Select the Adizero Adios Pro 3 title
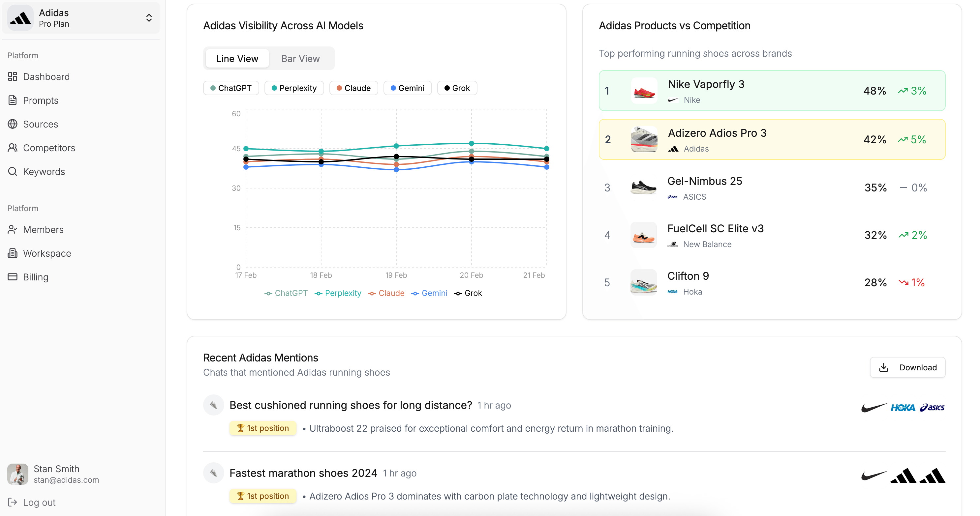 tap(717, 133)
